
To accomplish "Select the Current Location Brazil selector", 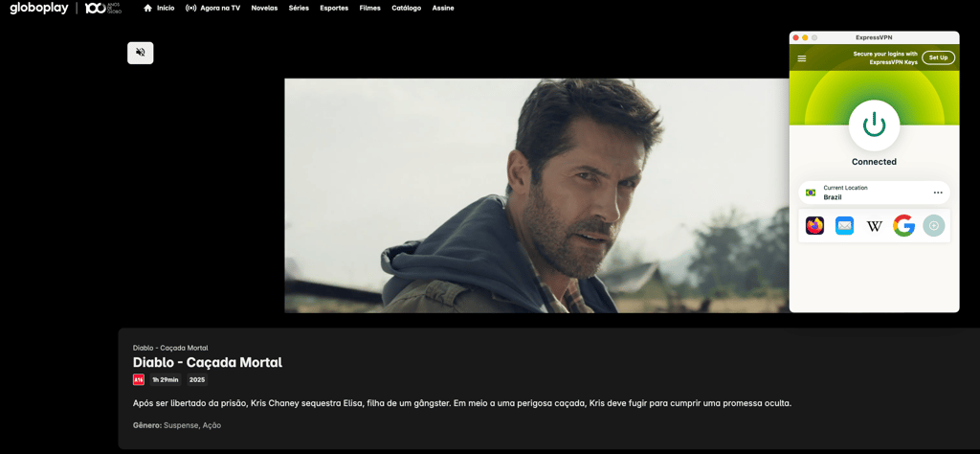I will click(x=874, y=193).
